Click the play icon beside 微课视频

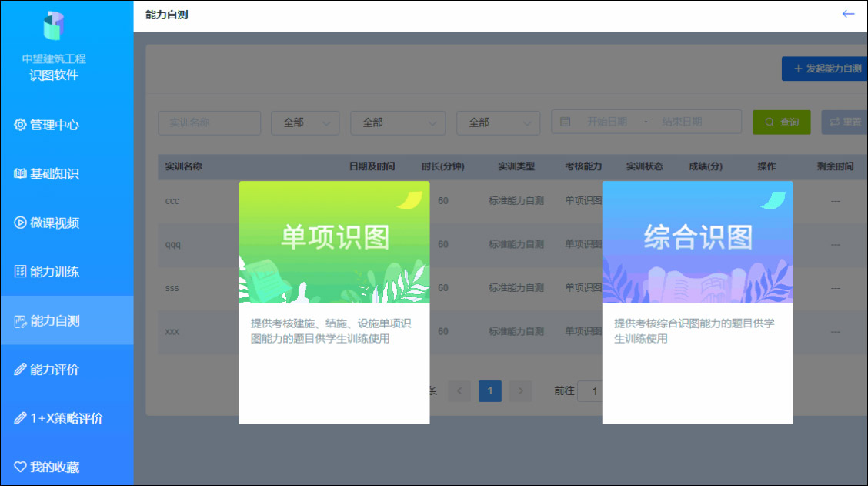pyautogui.click(x=22, y=223)
